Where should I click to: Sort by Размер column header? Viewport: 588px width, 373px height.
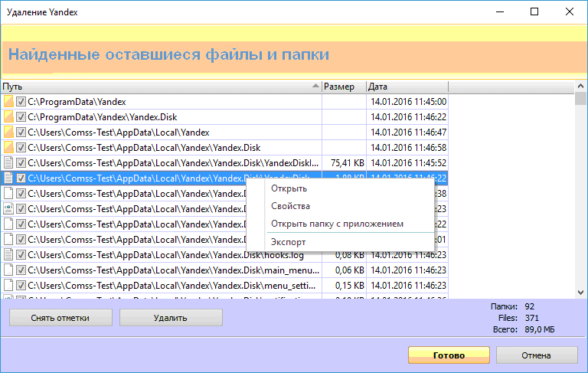click(x=344, y=87)
